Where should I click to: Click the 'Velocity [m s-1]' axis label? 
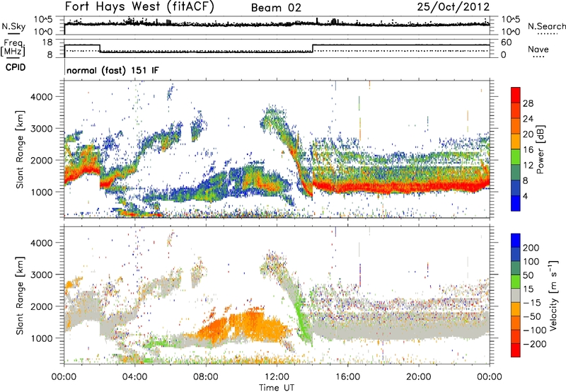tap(553, 294)
